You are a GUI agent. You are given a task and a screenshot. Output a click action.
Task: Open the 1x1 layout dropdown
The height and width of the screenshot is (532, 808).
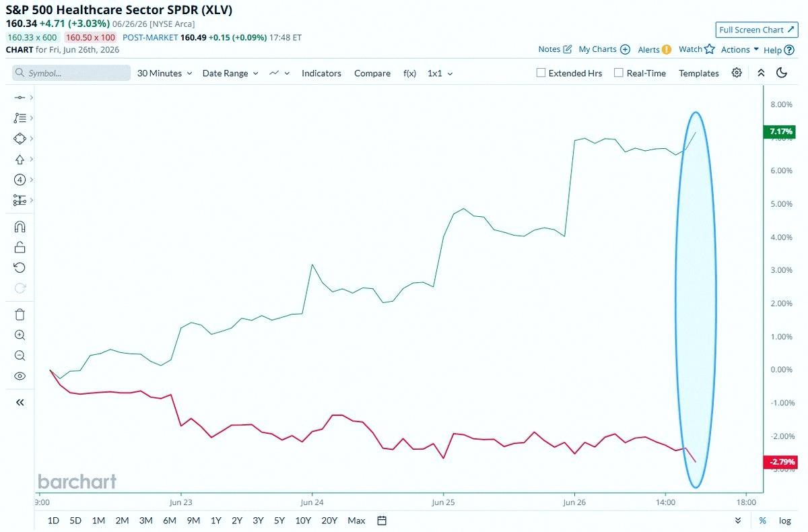[440, 73]
